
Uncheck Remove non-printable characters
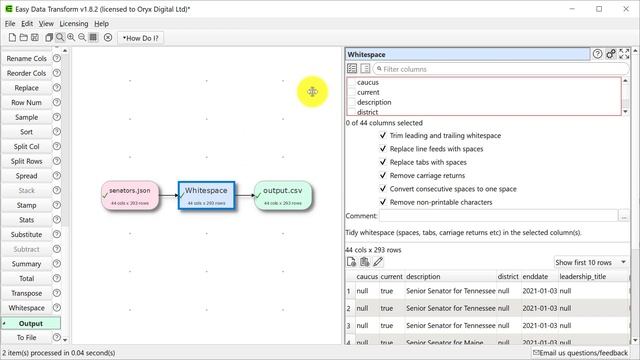click(x=383, y=202)
